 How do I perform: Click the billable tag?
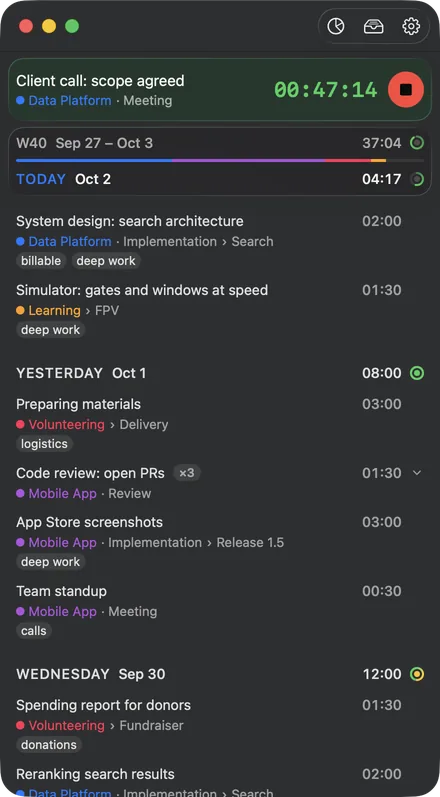[x=41, y=261]
